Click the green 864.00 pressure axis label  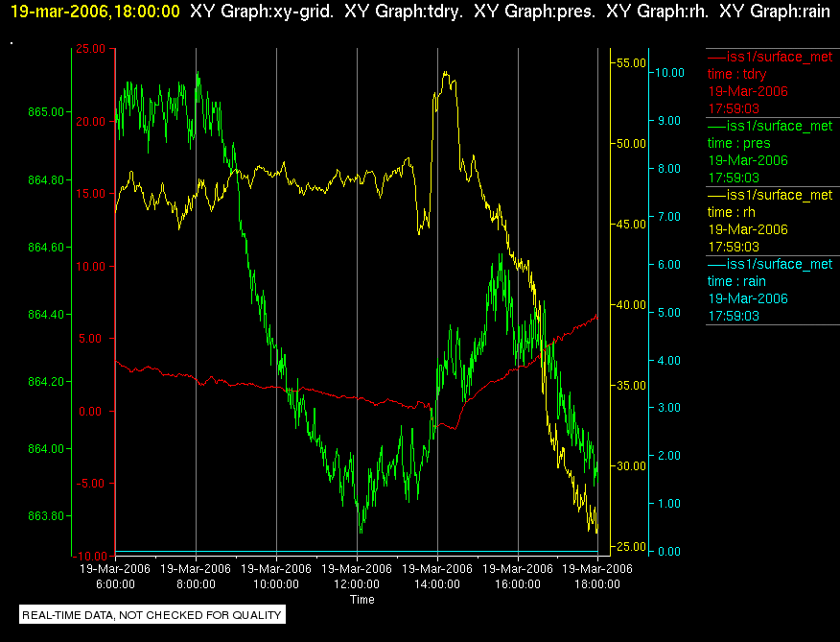click(x=45, y=448)
